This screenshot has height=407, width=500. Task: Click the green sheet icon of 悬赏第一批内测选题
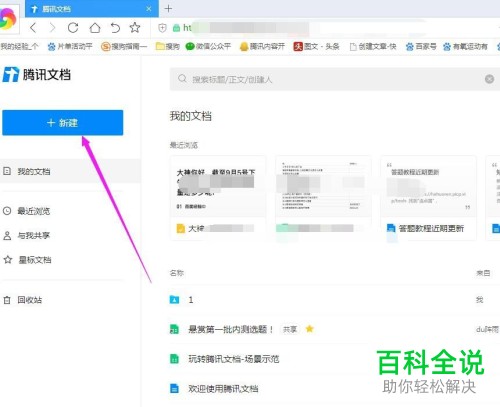point(174,329)
